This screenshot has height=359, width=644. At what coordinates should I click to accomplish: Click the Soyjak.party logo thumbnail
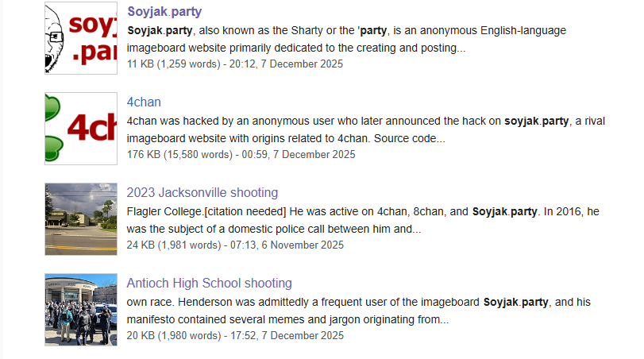pos(81,38)
